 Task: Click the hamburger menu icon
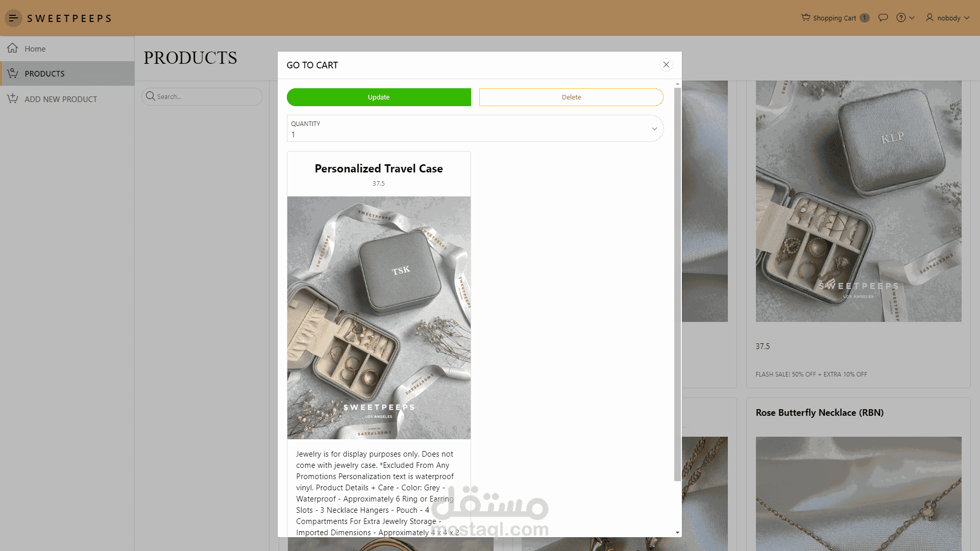point(13,18)
